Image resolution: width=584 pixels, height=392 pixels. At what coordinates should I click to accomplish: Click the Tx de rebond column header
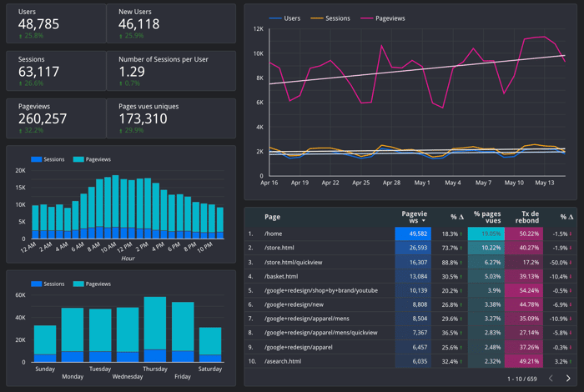[526, 217]
